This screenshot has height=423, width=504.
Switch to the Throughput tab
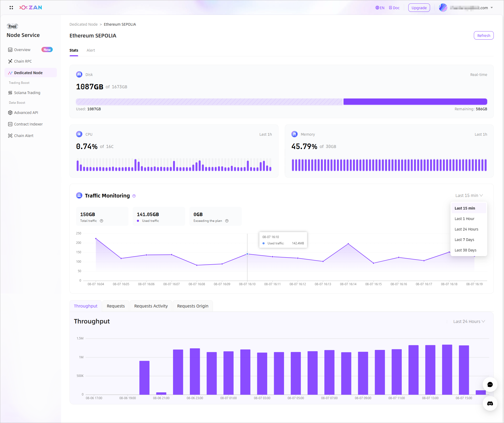[x=85, y=306]
